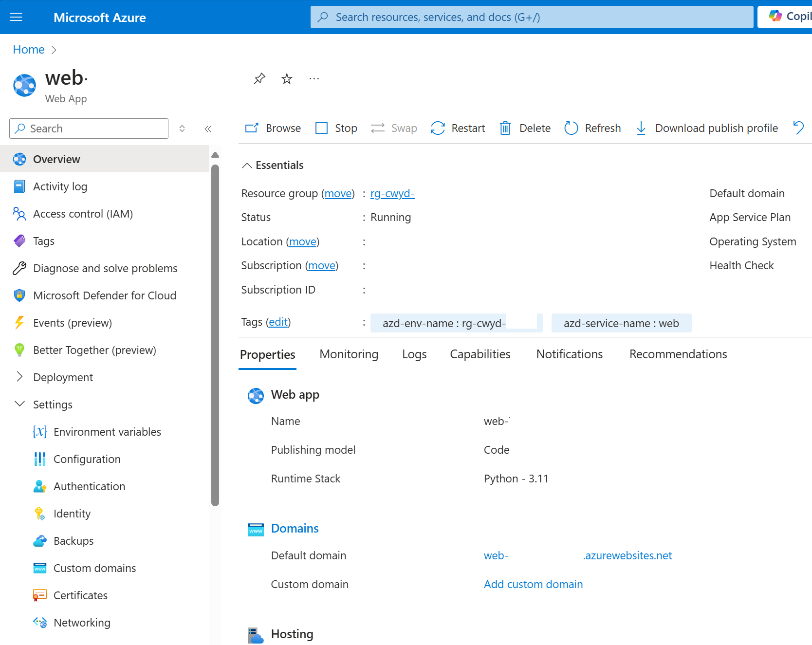This screenshot has width=812, height=645.
Task: Click the Python - 3.11 runtime value
Action: [x=516, y=479]
